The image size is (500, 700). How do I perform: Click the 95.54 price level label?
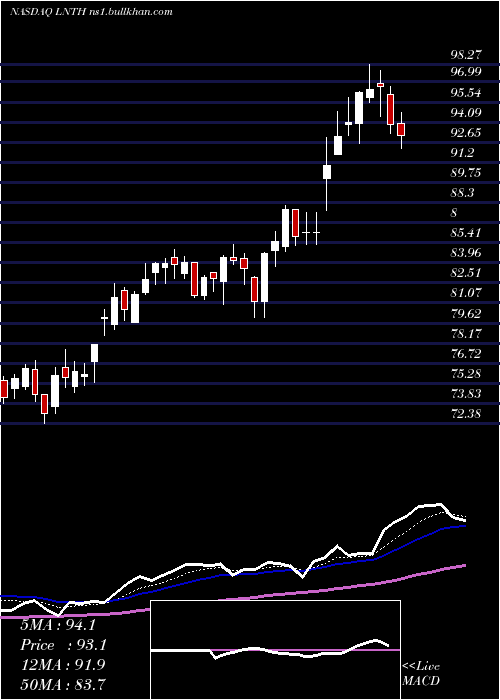click(466, 93)
